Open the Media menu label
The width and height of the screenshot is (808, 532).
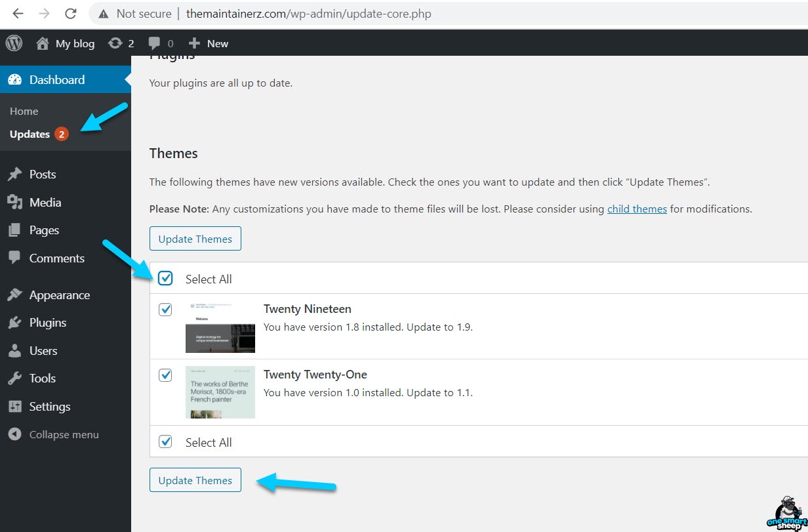point(45,202)
